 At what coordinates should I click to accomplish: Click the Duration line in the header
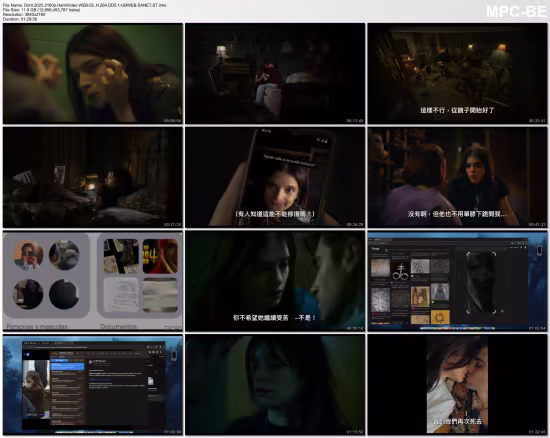click(20, 19)
